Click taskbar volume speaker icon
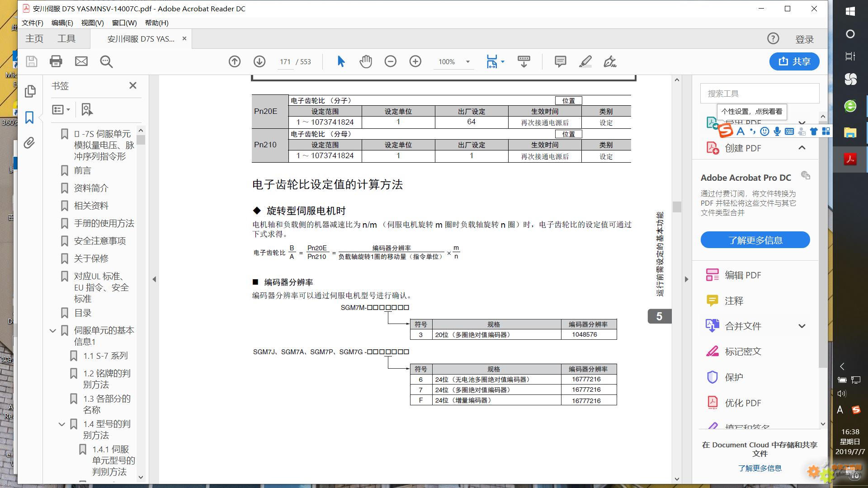Image resolution: width=868 pixels, height=488 pixels. tap(842, 394)
